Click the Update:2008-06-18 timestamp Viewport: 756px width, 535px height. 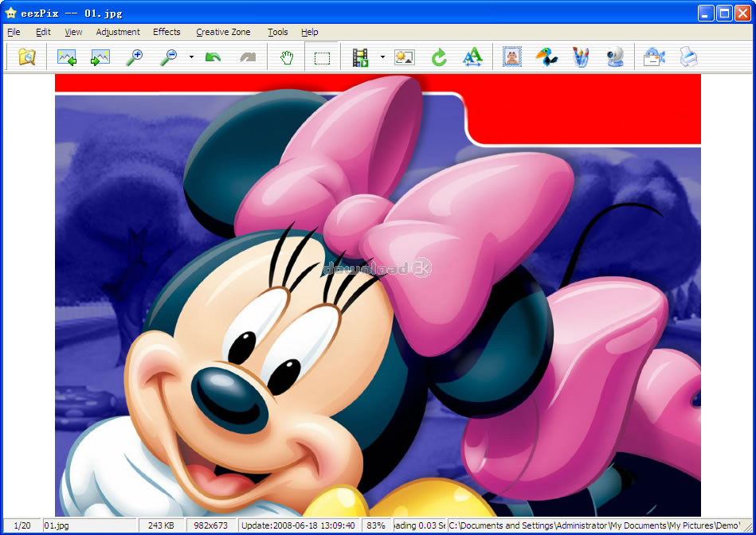[299, 525]
